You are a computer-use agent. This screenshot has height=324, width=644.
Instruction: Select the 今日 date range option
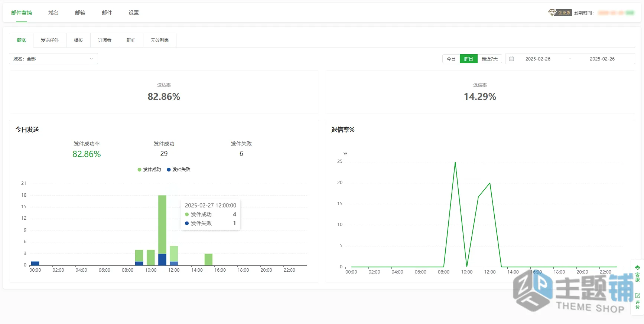coord(451,59)
